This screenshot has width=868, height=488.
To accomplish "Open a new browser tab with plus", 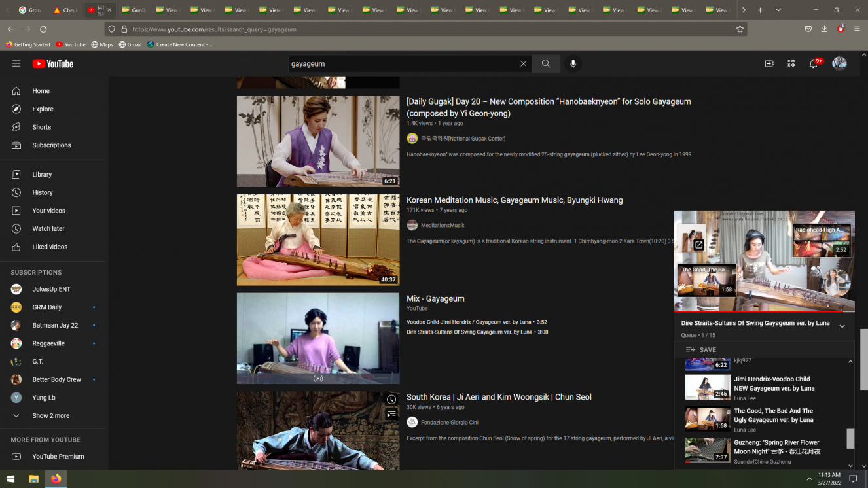I will point(760,10).
